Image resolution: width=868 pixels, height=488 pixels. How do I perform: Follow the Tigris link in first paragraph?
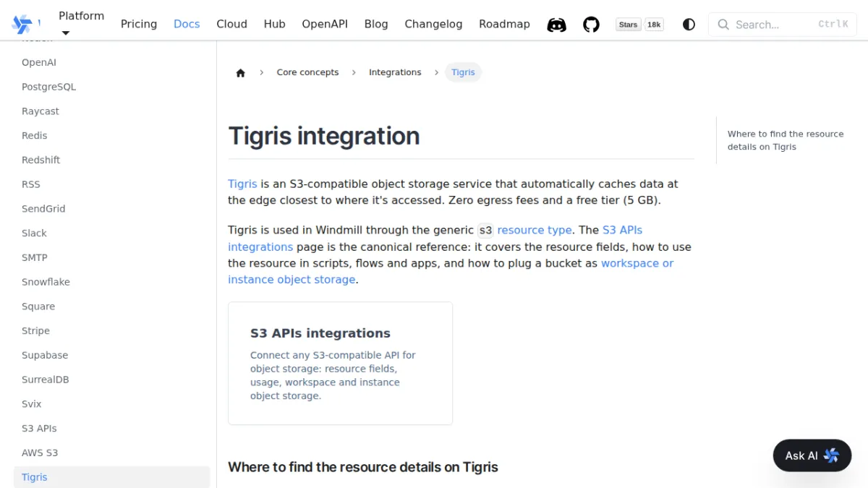[242, 184]
